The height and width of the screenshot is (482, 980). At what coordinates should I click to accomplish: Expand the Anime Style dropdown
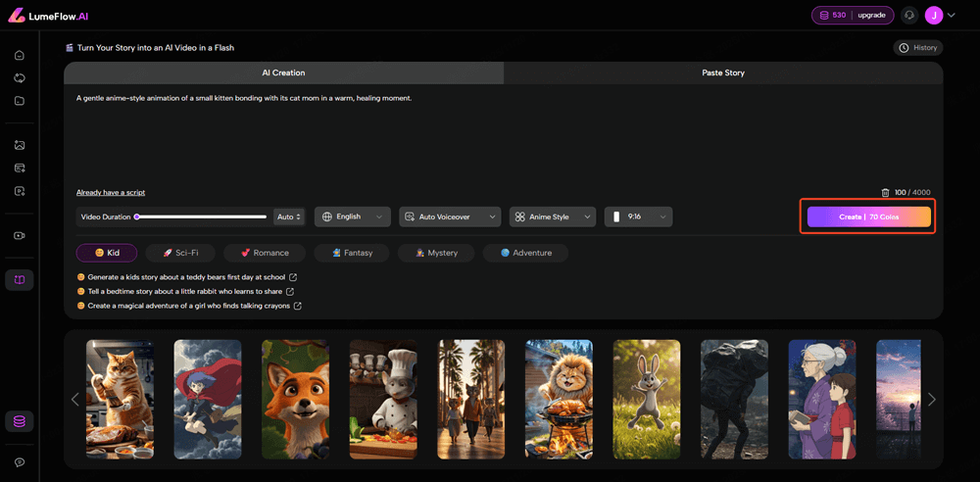coord(554,217)
